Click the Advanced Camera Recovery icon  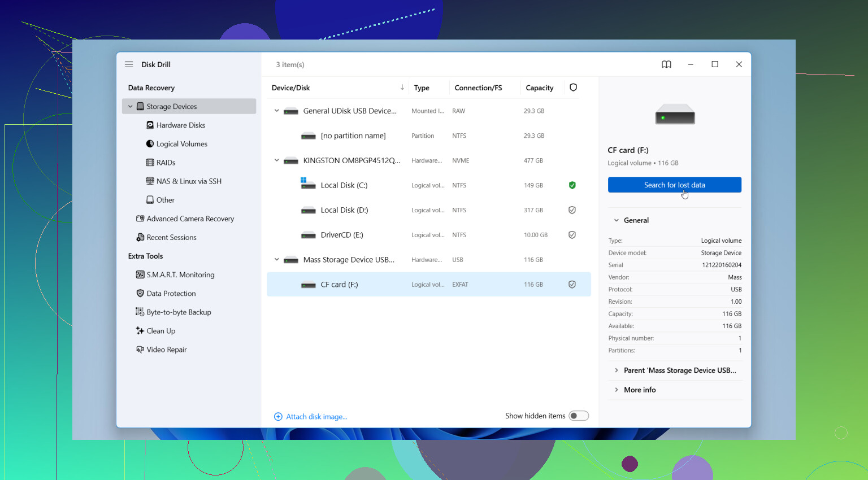140,218
